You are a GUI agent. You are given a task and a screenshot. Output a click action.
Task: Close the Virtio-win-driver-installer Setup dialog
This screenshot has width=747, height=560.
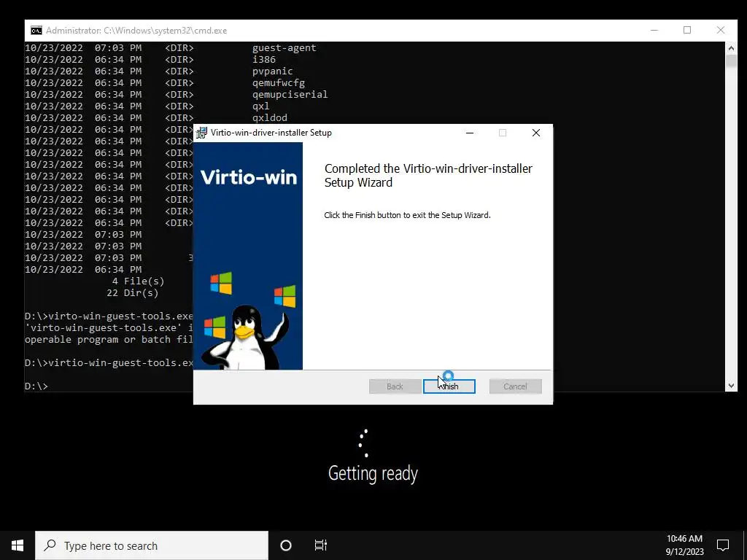(536, 133)
